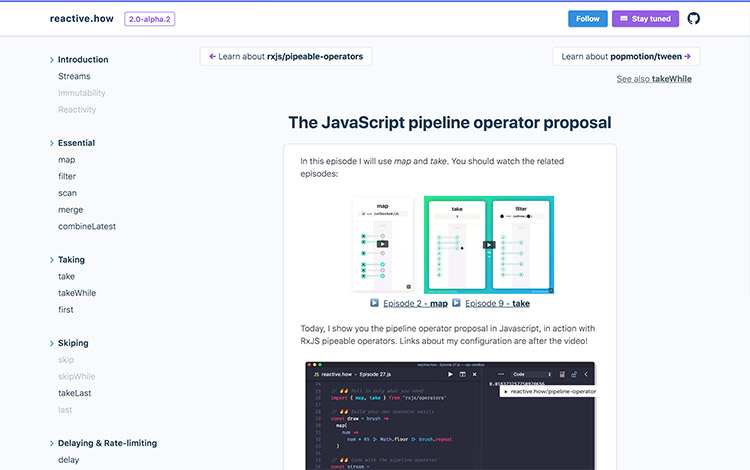This screenshot has width=750, height=470.
Task: Play the map card animation
Action: [382, 244]
